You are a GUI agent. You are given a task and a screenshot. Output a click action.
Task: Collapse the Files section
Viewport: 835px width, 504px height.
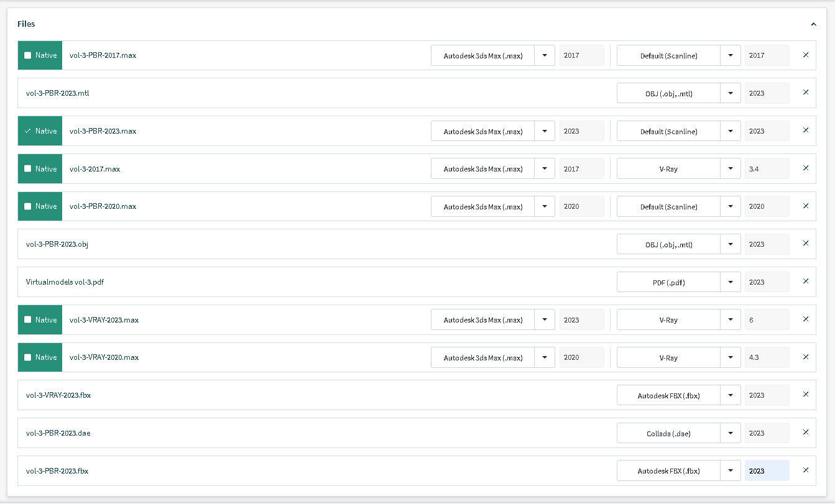click(x=813, y=24)
